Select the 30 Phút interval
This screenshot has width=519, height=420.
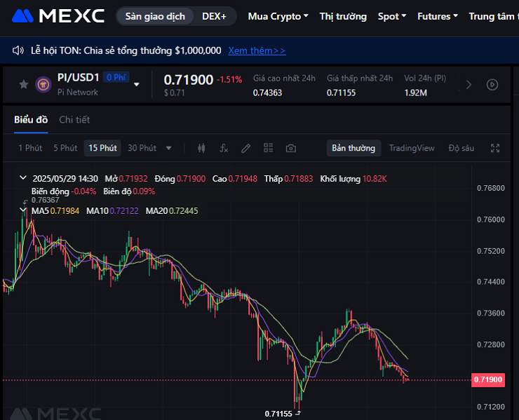coord(142,148)
